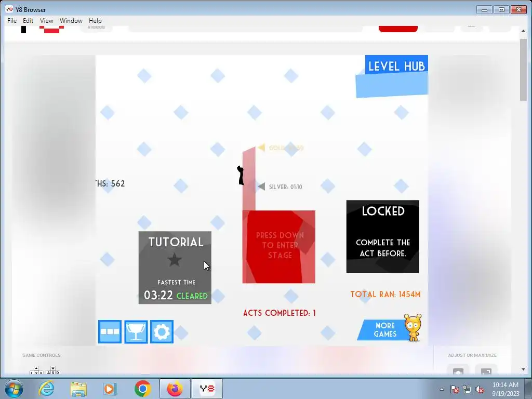Click the Locked act tile
Viewport: 532px width, 399px height.
tap(382, 236)
